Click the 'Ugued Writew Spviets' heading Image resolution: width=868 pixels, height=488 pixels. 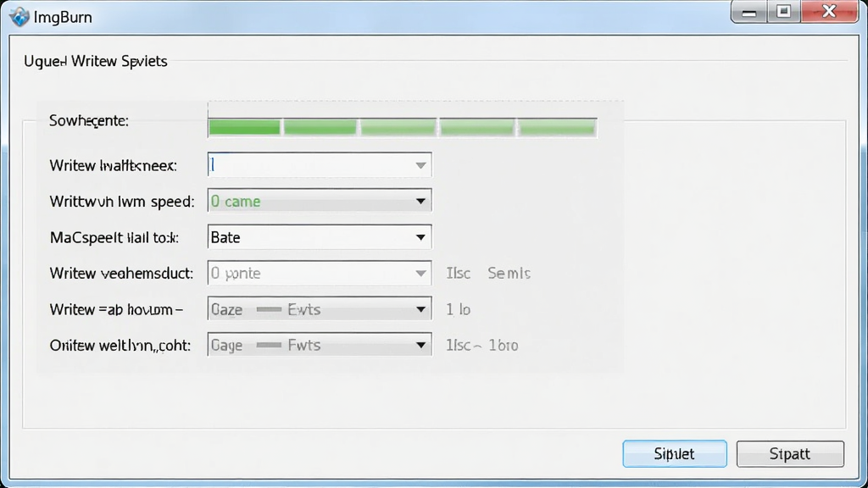pos(95,61)
